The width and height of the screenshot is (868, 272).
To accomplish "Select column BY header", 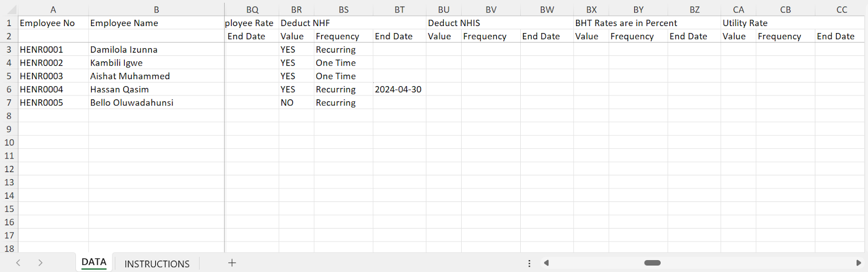I will [x=639, y=10].
